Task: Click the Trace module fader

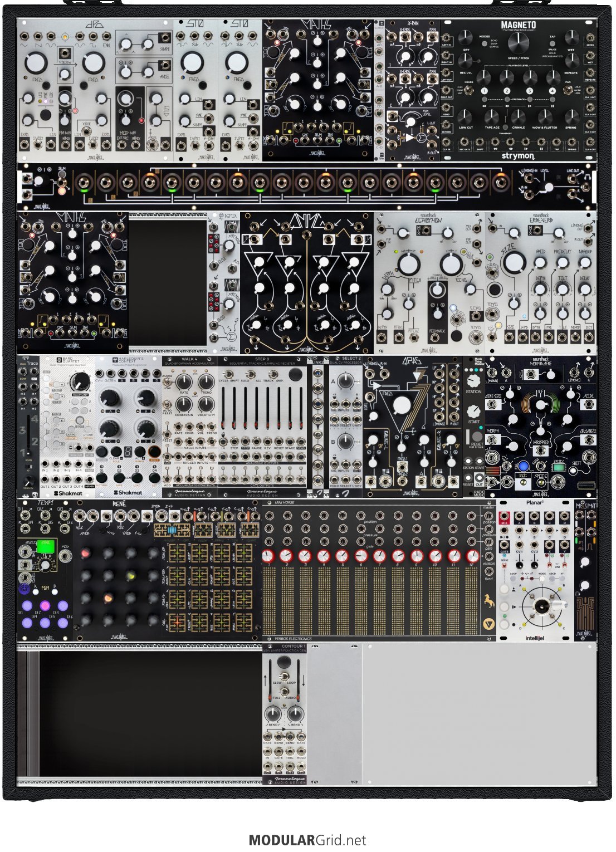Action: click(28, 434)
